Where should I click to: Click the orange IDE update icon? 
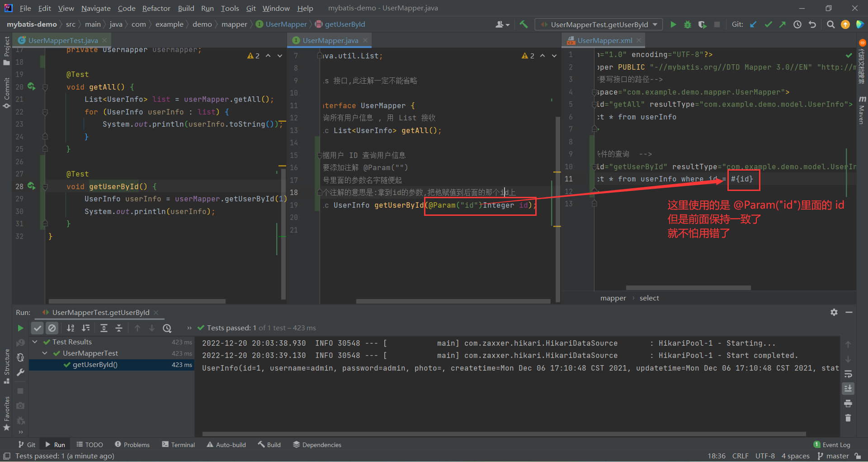click(845, 24)
